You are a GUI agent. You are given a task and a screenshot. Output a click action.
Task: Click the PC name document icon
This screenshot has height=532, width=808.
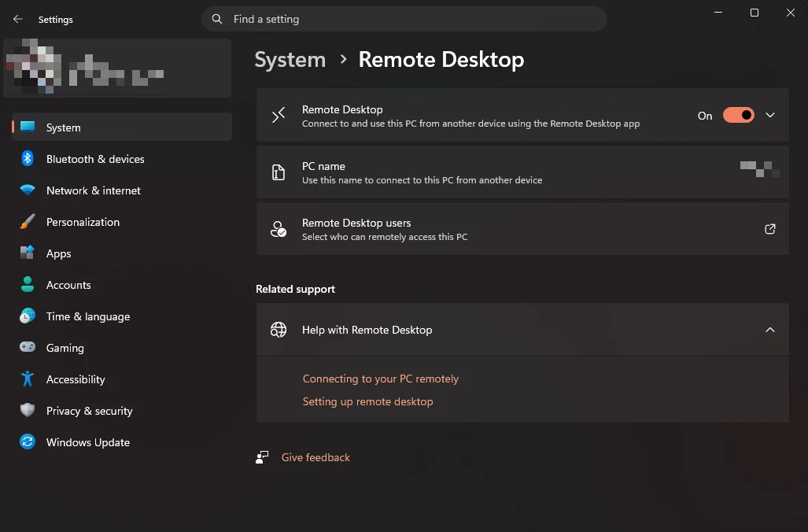click(x=279, y=172)
